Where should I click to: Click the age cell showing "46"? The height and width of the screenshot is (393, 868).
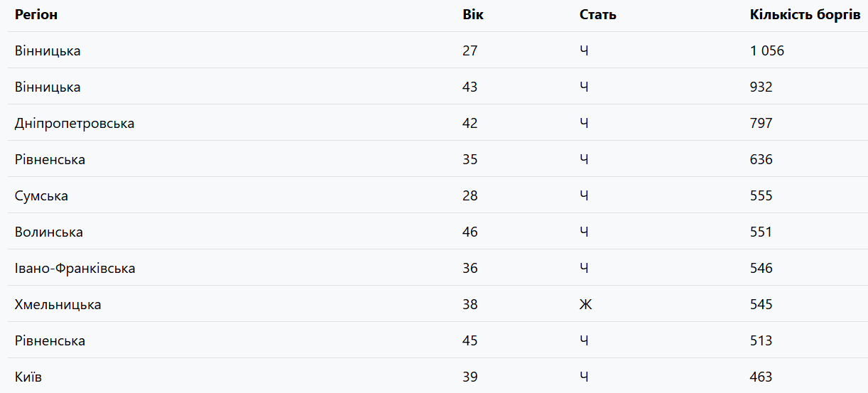470,232
